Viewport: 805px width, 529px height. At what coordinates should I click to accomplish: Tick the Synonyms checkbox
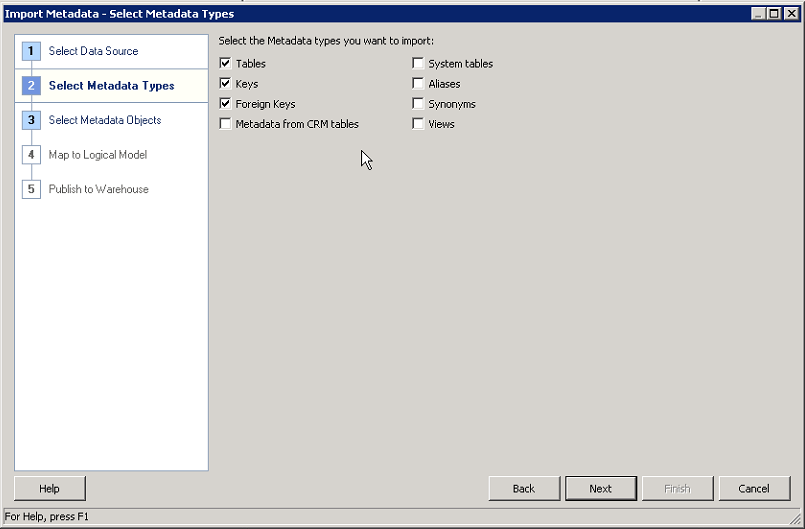point(418,104)
